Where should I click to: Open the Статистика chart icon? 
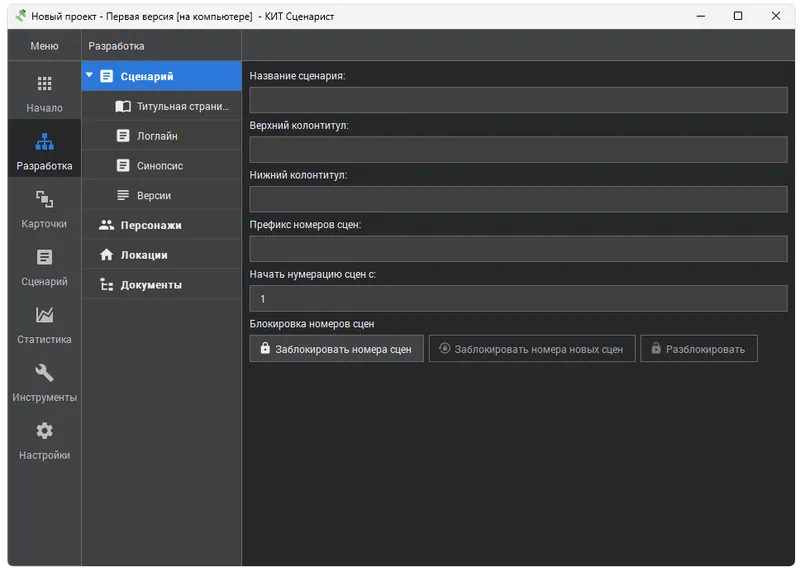coord(44,315)
